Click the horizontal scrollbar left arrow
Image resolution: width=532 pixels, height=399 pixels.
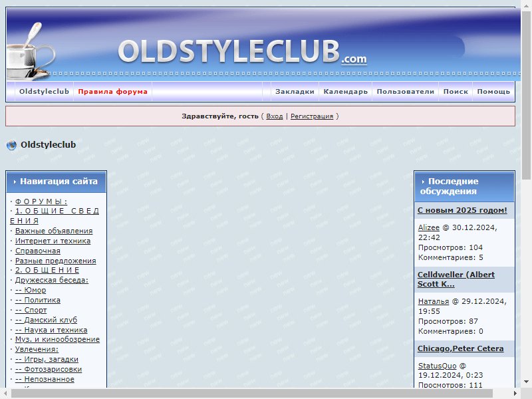click(5, 393)
